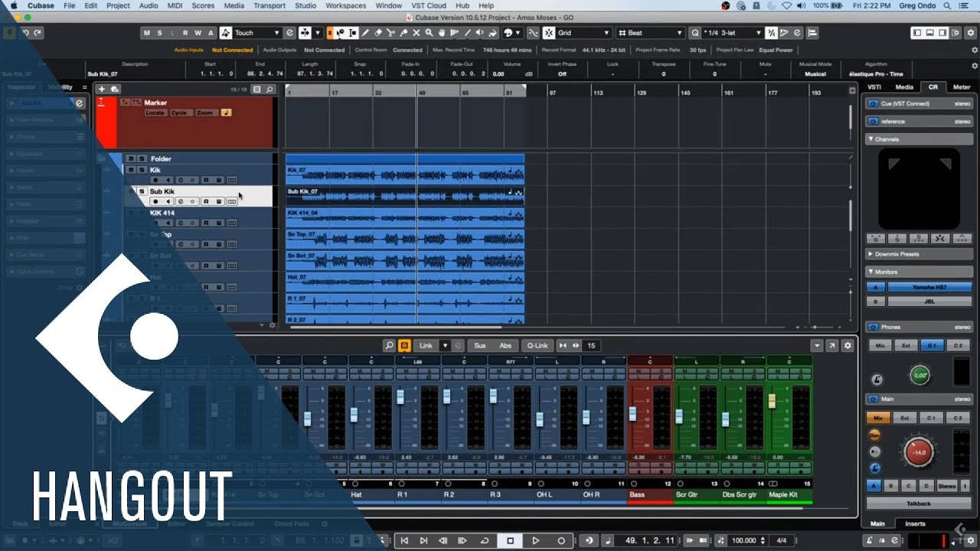Select the JBL monitor B

[928, 302]
